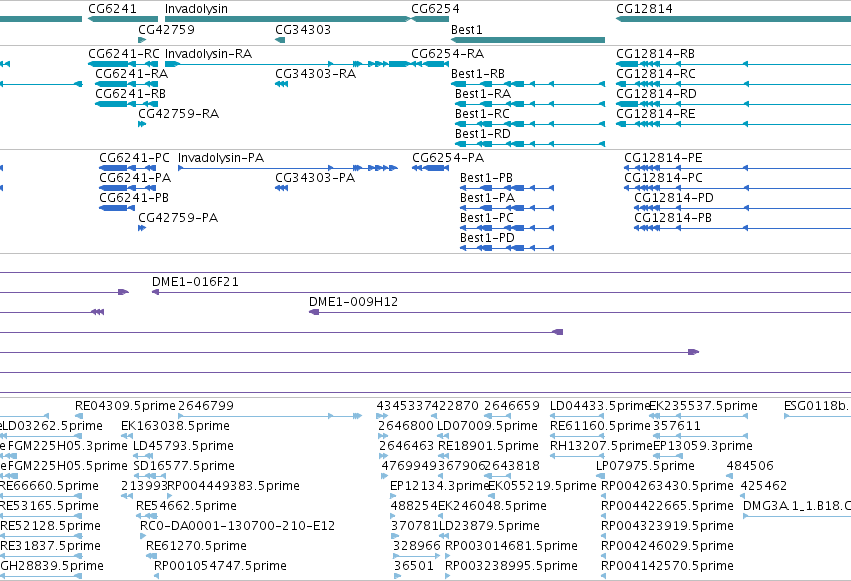
Task: Click transcript CG12814-RD
Action: coord(656,94)
